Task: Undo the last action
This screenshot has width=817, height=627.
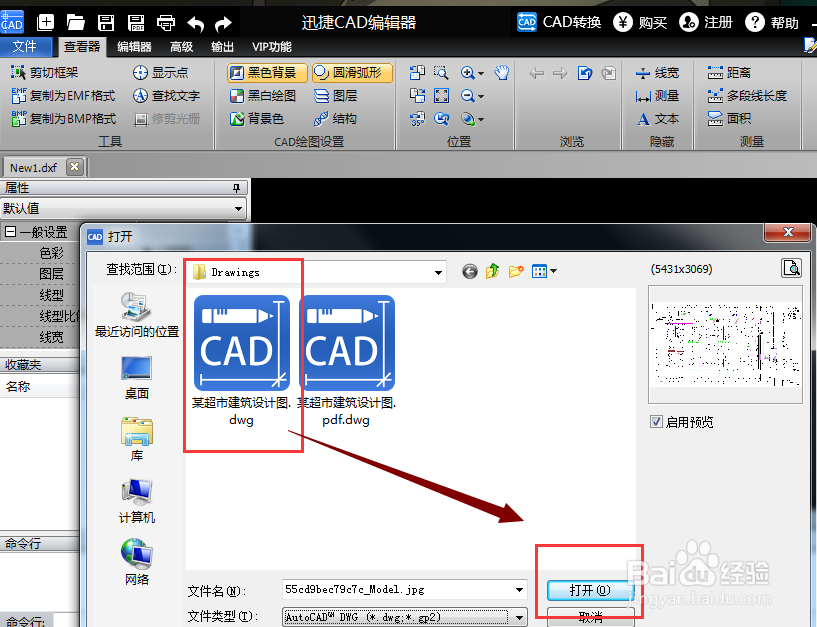Action: [195, 23]
